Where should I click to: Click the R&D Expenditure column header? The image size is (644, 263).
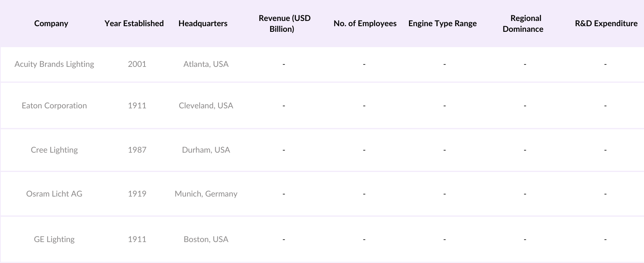pos(606,23)
